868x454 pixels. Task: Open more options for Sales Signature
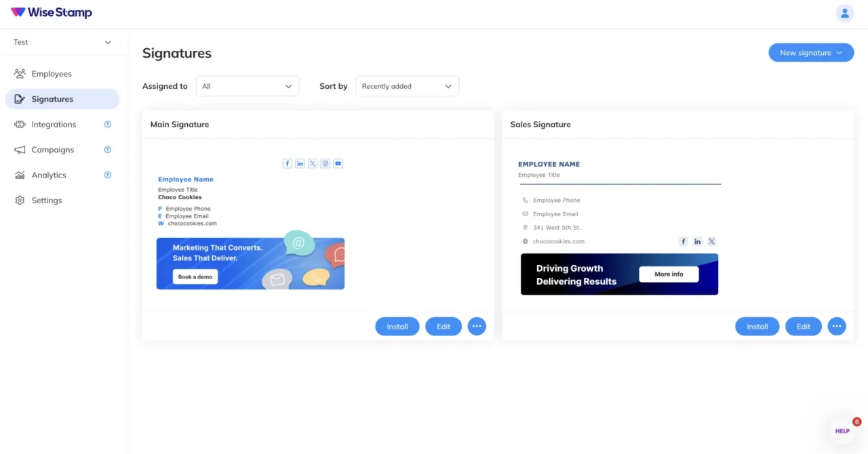837,327
